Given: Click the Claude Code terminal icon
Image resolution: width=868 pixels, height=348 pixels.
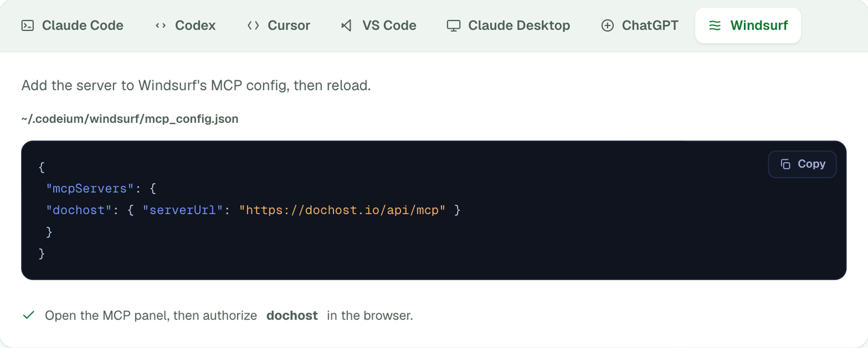Looking at the screenshot, I should (27, 25).
